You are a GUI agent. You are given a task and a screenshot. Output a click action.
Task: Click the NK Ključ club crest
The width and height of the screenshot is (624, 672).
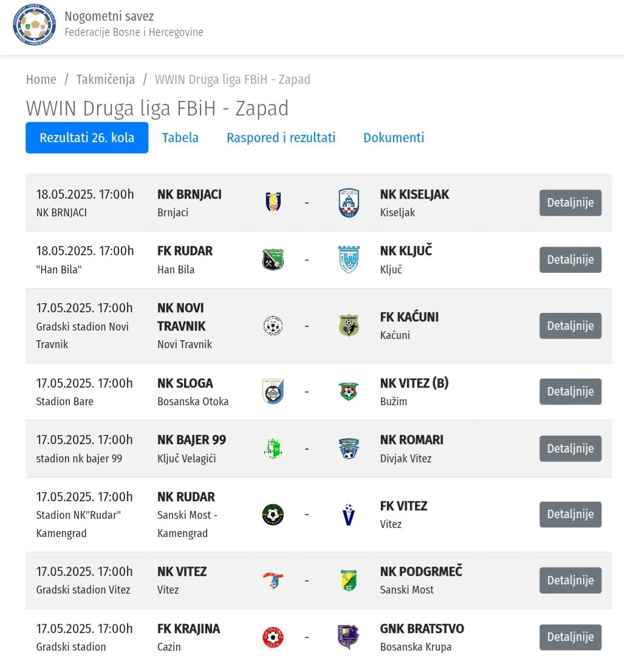[x=349, y=259]
